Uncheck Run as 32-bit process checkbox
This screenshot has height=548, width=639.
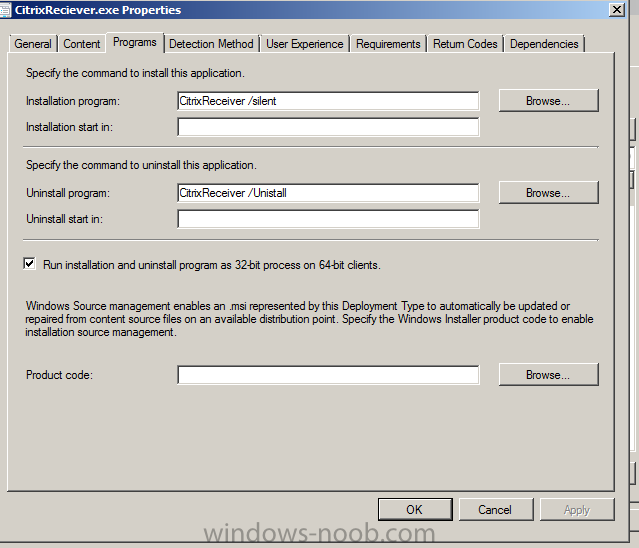pyautogui.click(x=29, y=264)
